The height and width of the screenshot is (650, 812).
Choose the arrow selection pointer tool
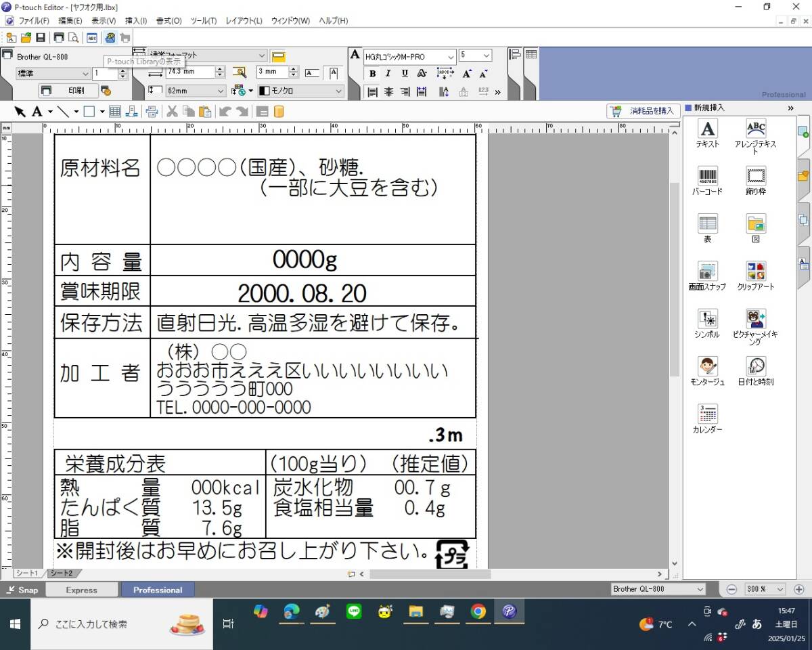(x=20, y=112)
